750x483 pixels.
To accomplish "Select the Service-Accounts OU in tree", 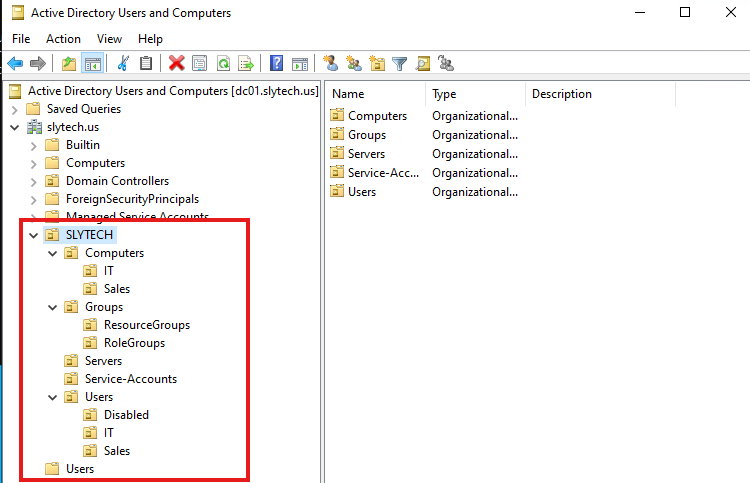I will (x=130, y=379).
